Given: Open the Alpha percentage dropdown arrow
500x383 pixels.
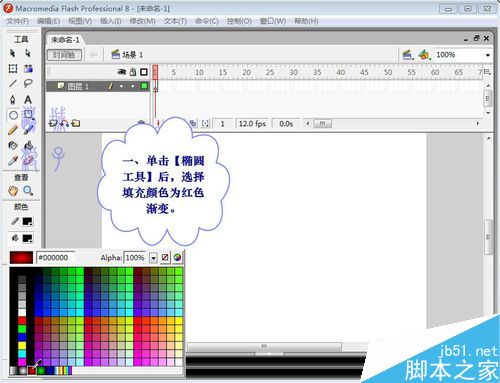Looking at the screenshot, I should (x=153, y=258).
